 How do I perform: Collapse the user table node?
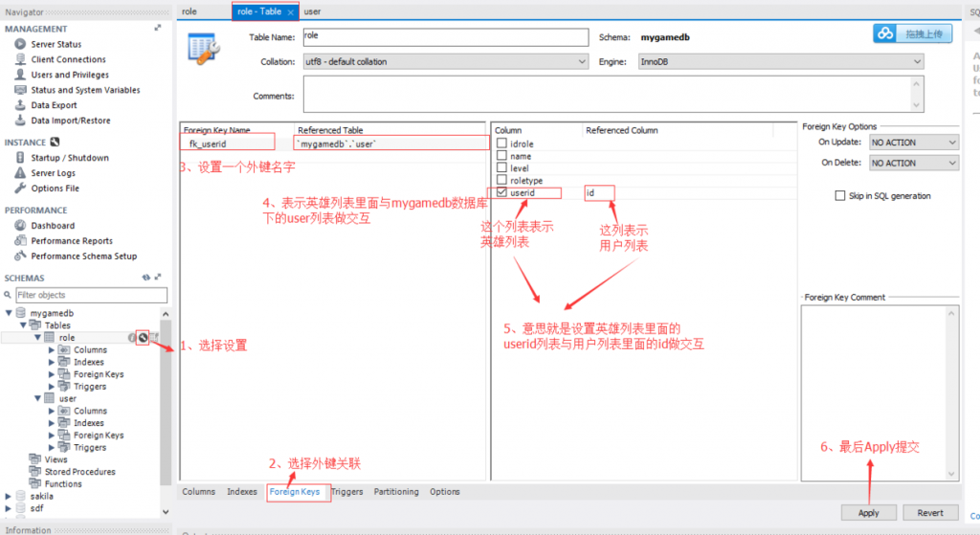37,398
